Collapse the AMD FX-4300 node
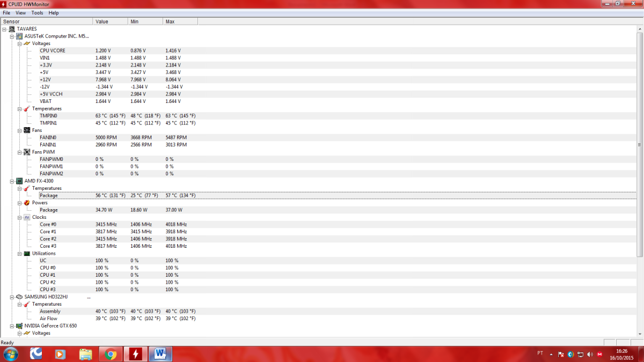The width and height of the screenshot is (644, 362). pyautogui.click(x=12, y=181)
